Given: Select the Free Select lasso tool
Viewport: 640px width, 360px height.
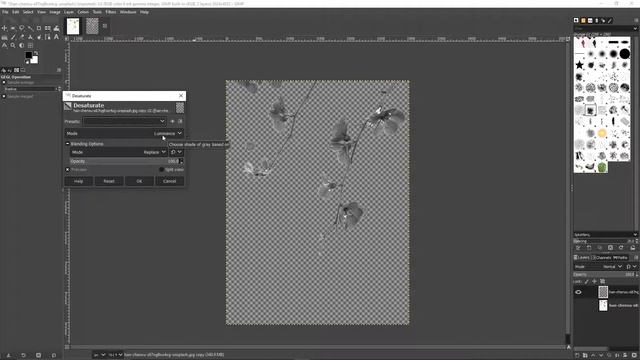Looking at the screenshot, I should click(22, 28).
